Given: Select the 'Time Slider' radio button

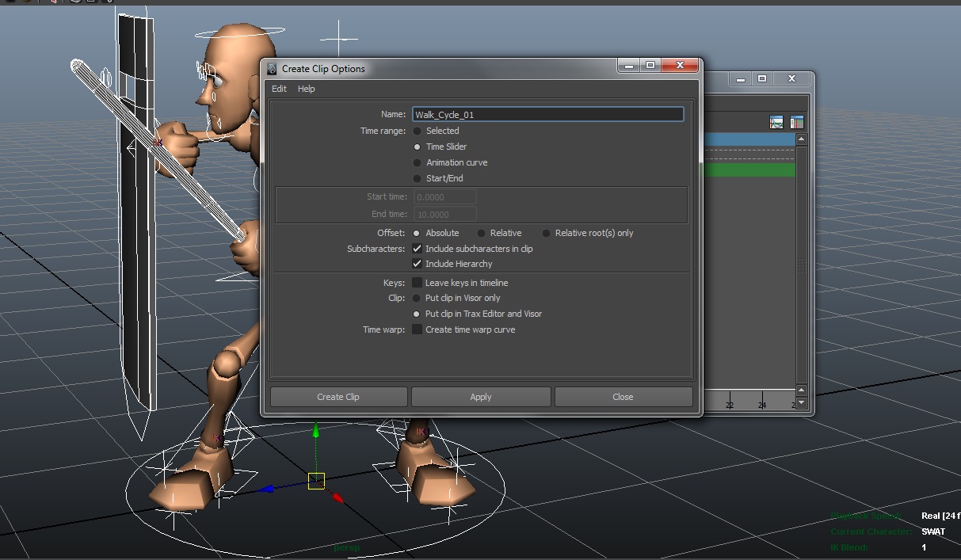Looking at the screenshot, I should pos(417,147).
